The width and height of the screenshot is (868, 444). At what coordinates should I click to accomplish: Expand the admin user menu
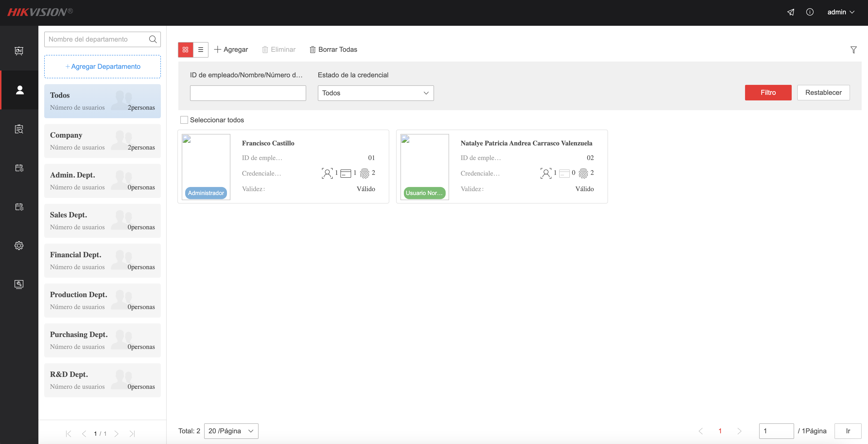point(841,12)
